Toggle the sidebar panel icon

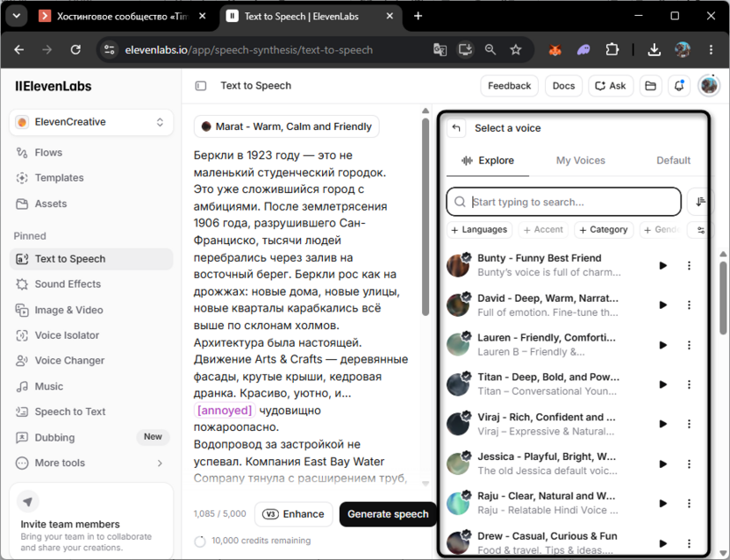coord(201,86)
